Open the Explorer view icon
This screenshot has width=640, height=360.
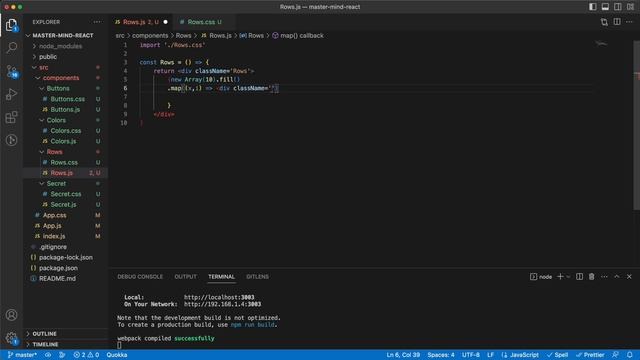pyautogui.click(x=11, y=25)
